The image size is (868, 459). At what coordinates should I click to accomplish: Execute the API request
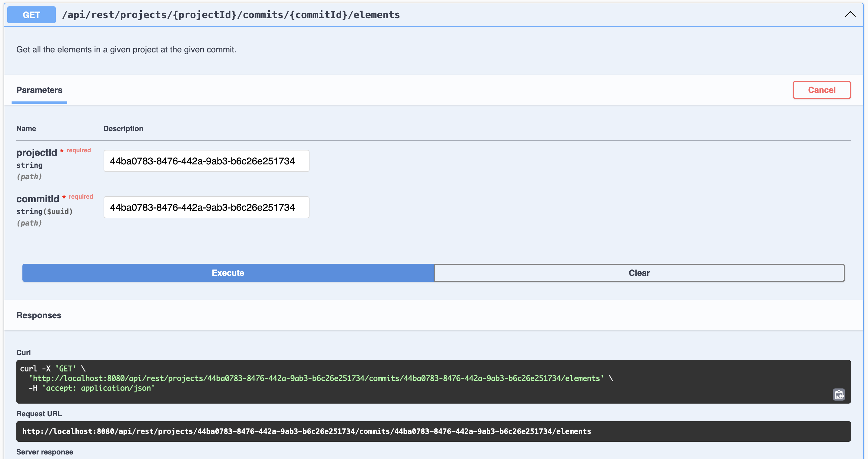tap(228, 273)
